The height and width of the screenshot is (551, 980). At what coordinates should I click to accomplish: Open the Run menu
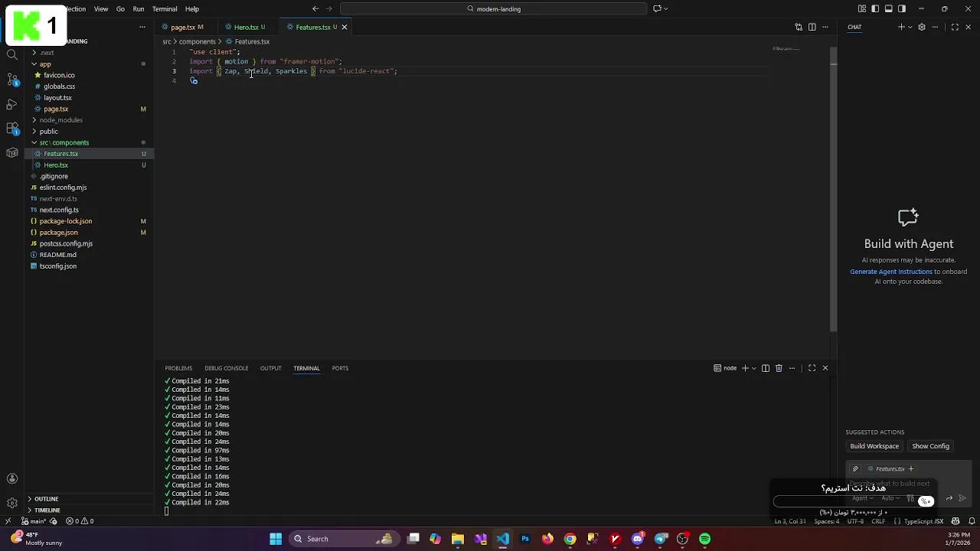[x=139, y=9]
